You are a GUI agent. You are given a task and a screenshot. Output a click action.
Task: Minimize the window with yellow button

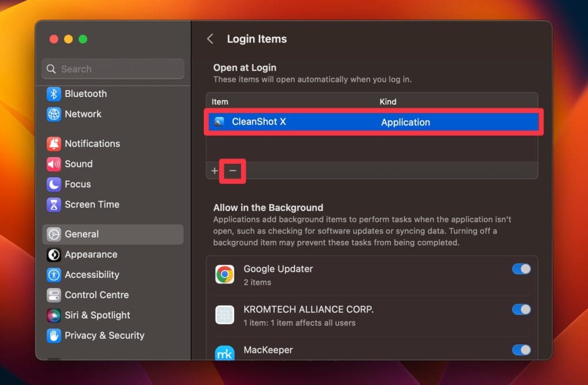(x=68, y=39)
